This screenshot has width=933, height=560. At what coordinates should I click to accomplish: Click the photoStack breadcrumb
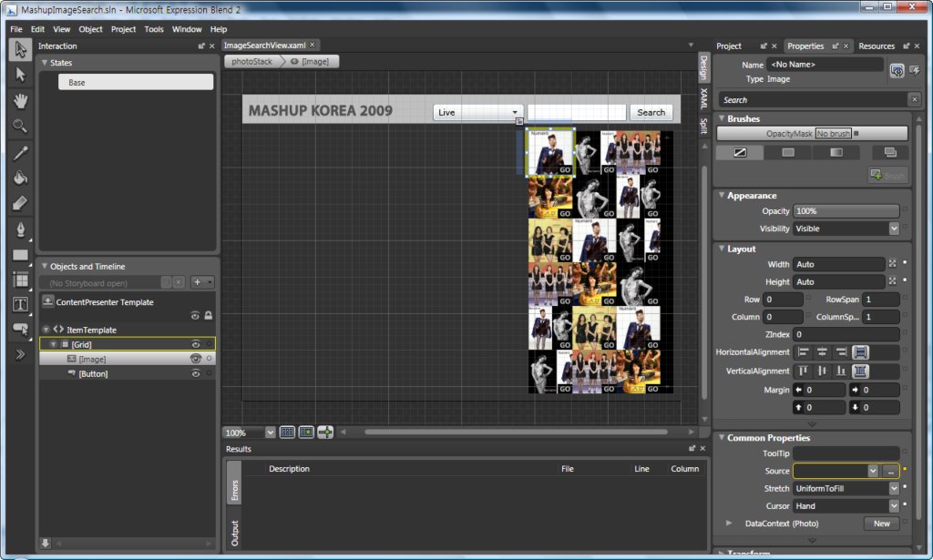click(x=251, y=61)
